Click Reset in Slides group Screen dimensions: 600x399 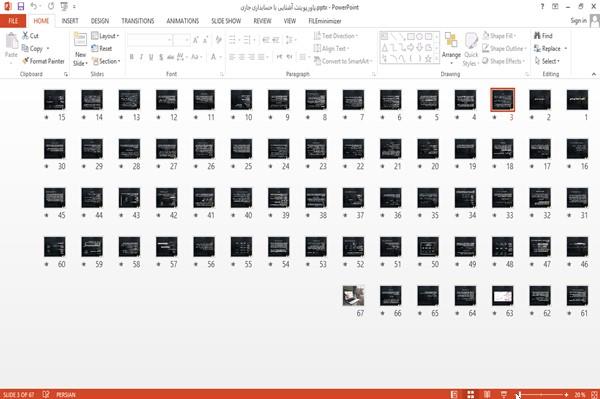pos(101,48)
